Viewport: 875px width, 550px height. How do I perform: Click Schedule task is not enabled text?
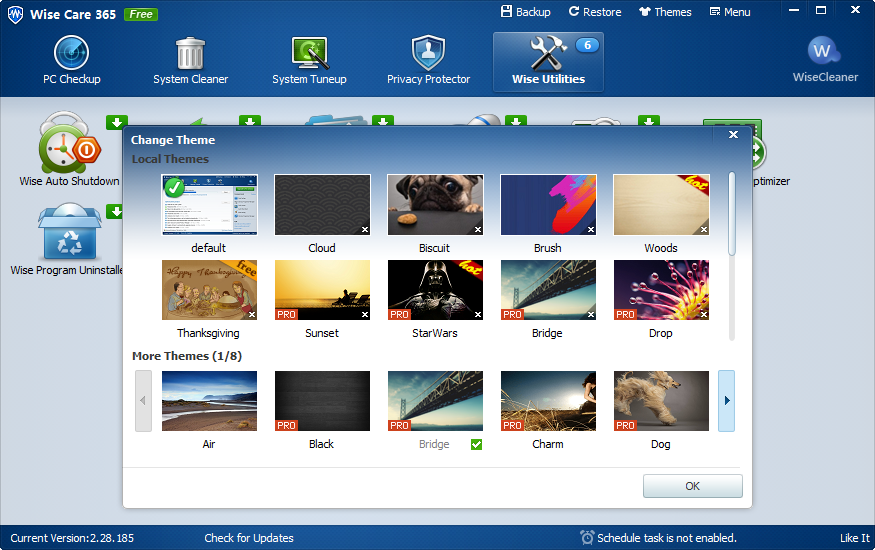tap(667, 538)
